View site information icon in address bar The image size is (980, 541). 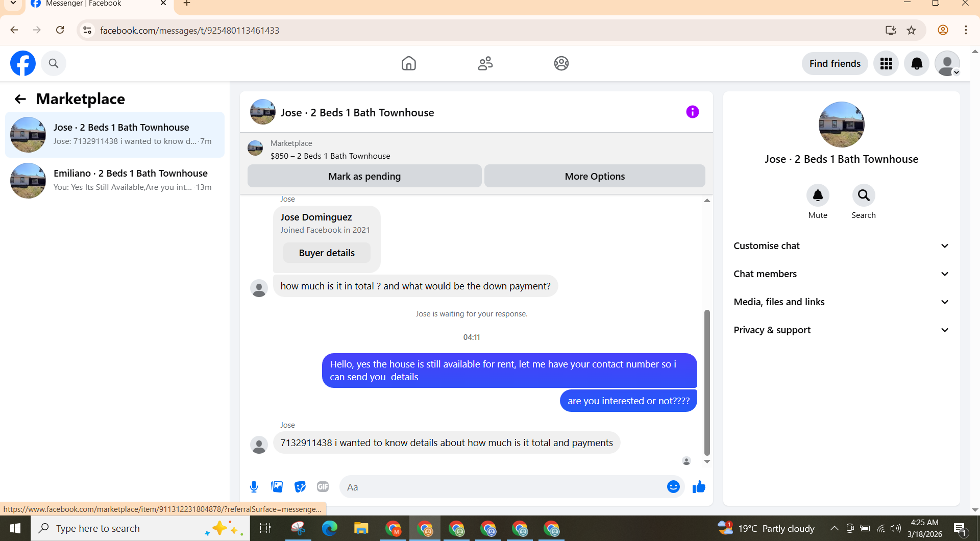coord(88,30)
